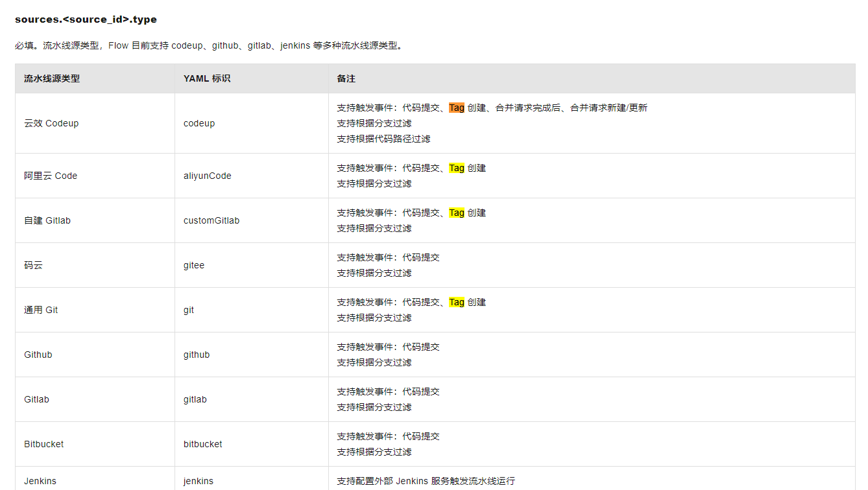Image resolution: width=868 pixels, height=490 pixels.
Task: Click highlighted Tag in the 自建 Gitlab row
Action: [x=457, y=213]
